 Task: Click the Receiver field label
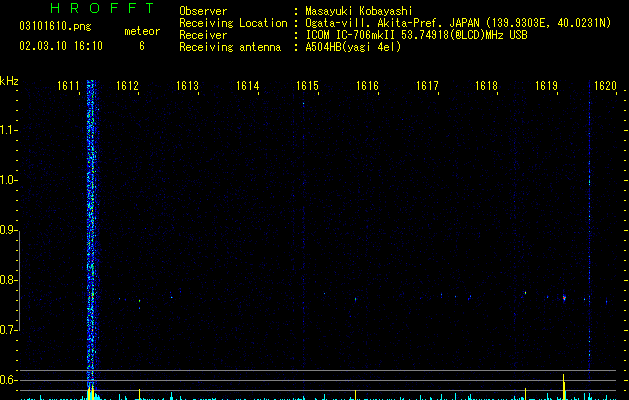click(x=203, y=35)
